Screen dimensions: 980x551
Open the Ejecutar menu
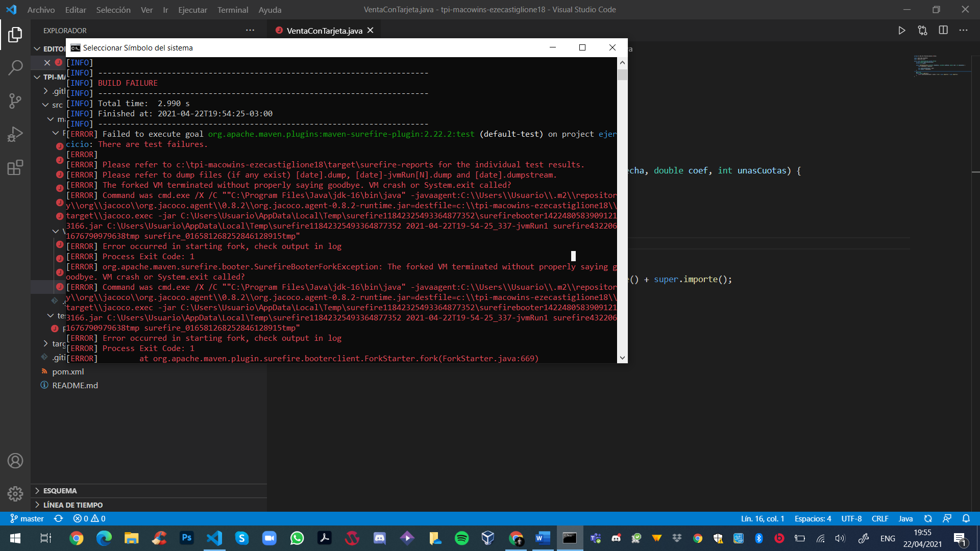(x=192, y=10)
